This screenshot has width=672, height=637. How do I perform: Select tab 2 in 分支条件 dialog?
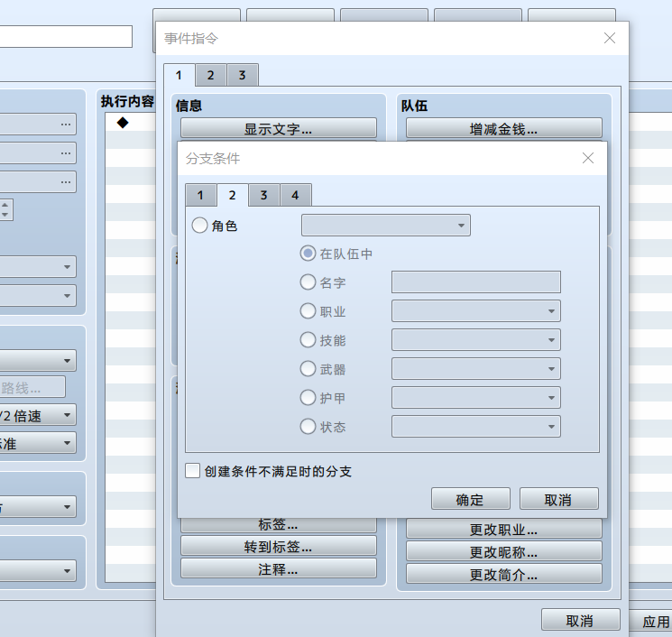[233, 195]
